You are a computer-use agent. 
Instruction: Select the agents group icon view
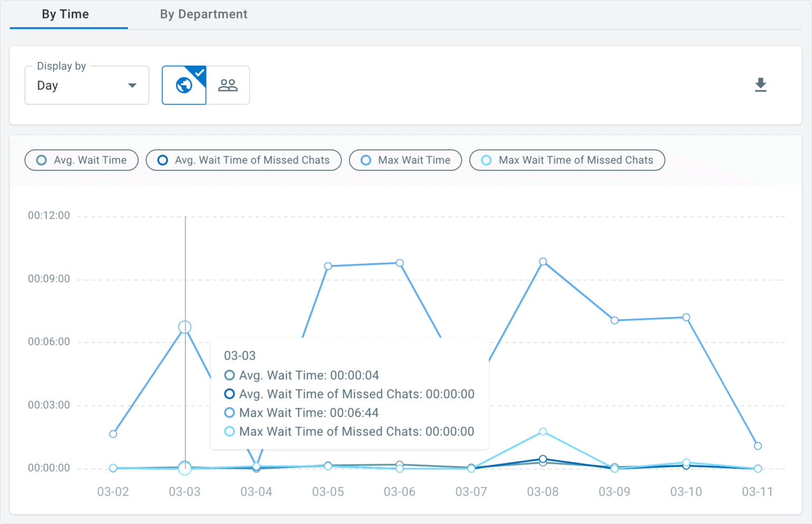[228, 85]
